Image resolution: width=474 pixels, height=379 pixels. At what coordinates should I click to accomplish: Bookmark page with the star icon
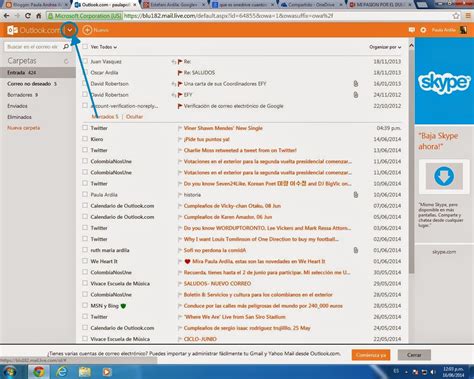[456, 16]
